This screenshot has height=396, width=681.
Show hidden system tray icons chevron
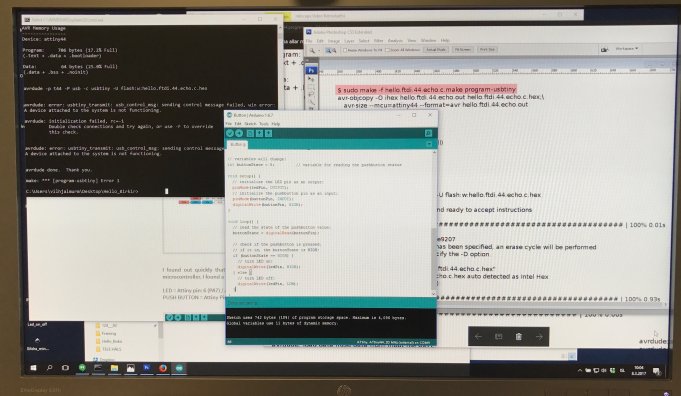coord(579,370)
